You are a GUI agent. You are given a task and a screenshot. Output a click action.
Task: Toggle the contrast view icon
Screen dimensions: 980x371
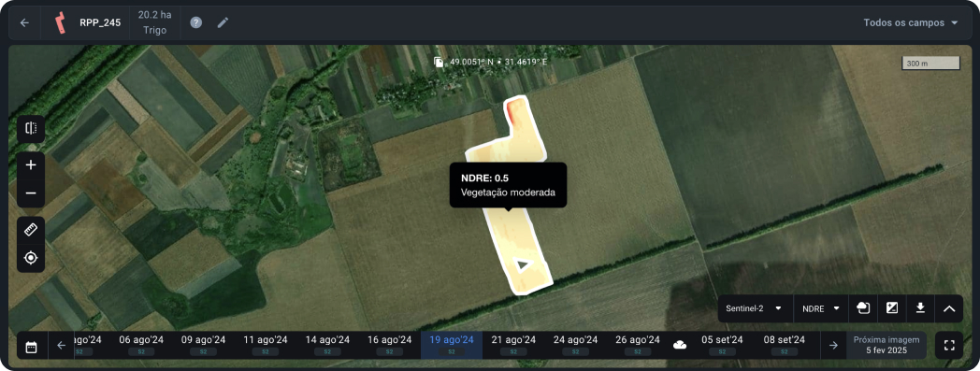pyautogui.click(x=892, y=308)
